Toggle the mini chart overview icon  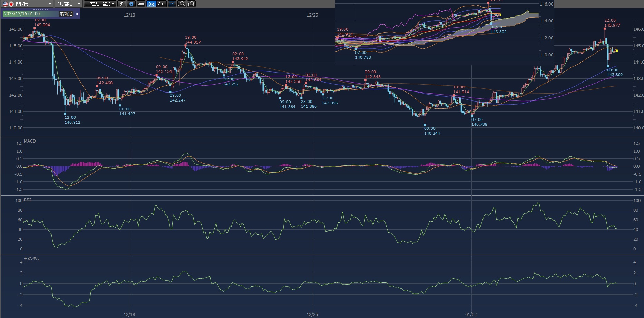tap(172, 4)
